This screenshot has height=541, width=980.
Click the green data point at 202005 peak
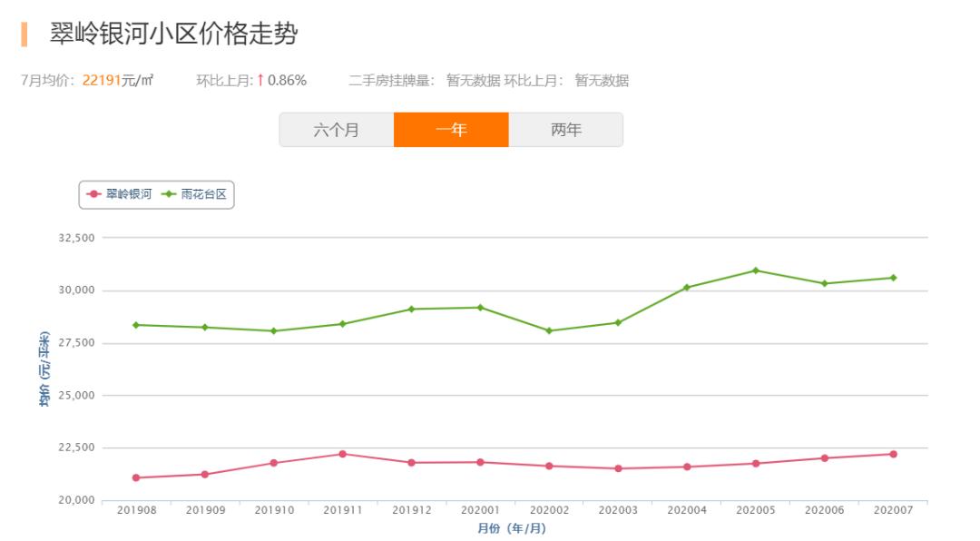[x=754, y=270]
